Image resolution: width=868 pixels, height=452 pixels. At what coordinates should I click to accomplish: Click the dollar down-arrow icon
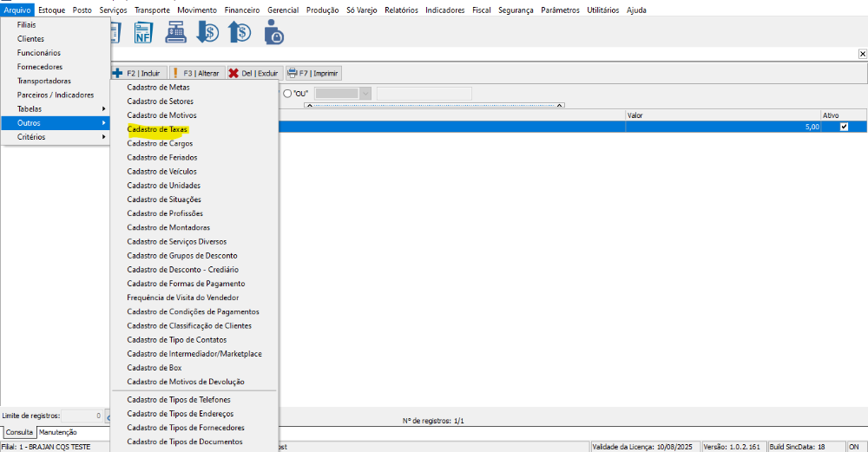pyautogui.click(x=207, y=33)
